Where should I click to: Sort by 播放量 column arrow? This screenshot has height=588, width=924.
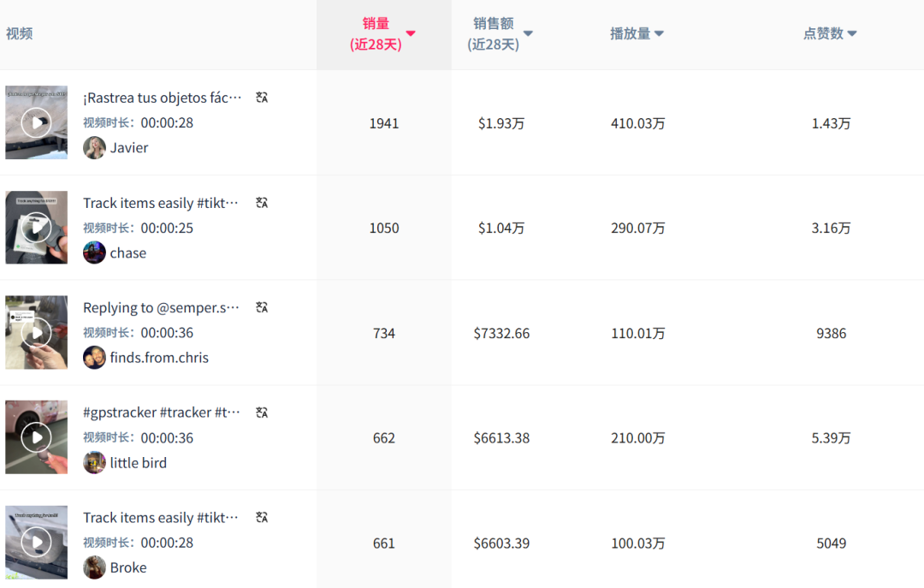pos(659,34)
